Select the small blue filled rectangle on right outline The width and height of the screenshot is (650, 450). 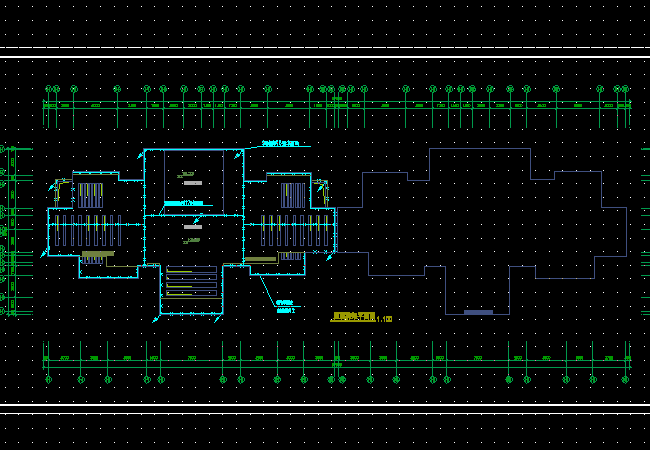click(x=479, y=313)
